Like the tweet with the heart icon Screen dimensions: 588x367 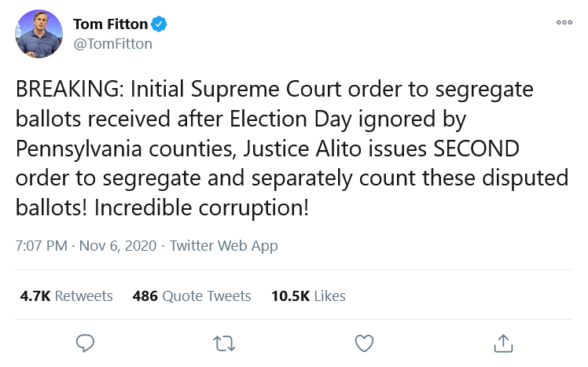click(x=364, y=343)
